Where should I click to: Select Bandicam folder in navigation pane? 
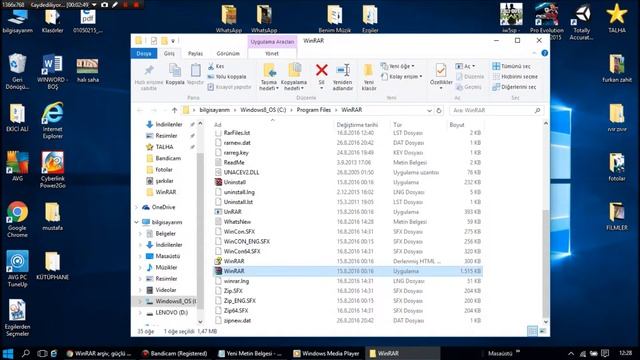click(168, 158)
